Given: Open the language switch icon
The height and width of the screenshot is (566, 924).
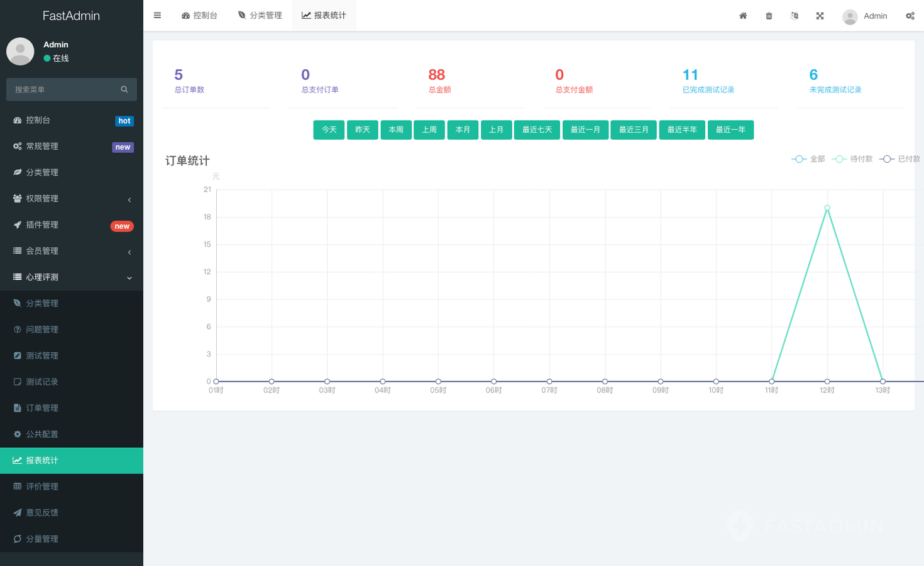Looking at the screenshot, I should click(795, 16).
